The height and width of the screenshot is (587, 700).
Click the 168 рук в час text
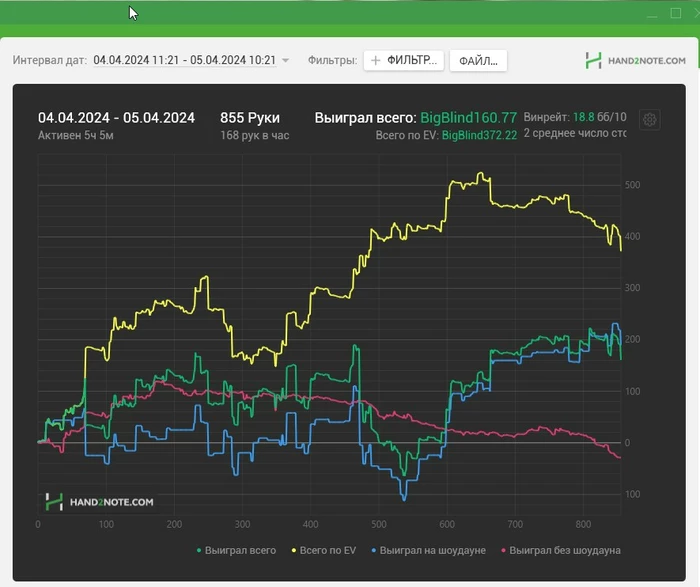click(x=254, y=135)
